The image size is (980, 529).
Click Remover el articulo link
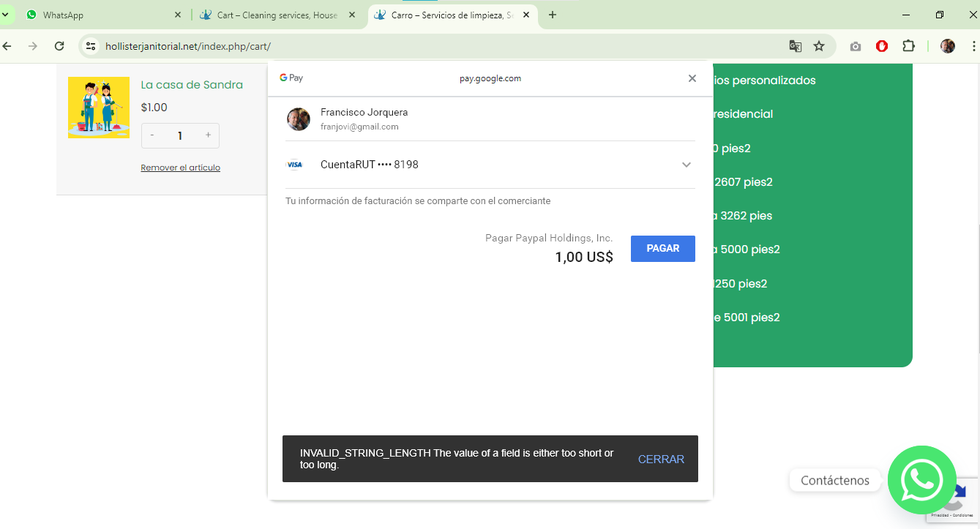(180, 168)
